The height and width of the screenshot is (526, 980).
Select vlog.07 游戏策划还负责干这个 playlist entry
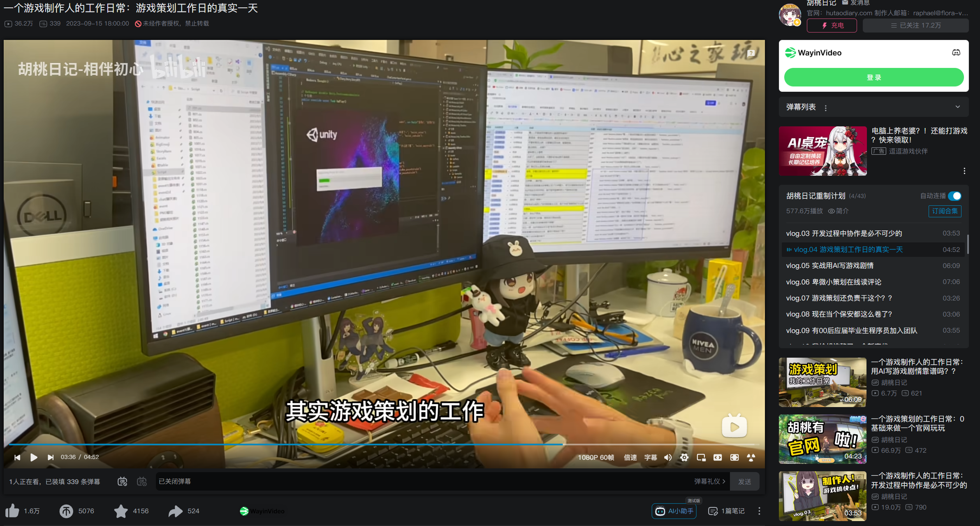839,298
